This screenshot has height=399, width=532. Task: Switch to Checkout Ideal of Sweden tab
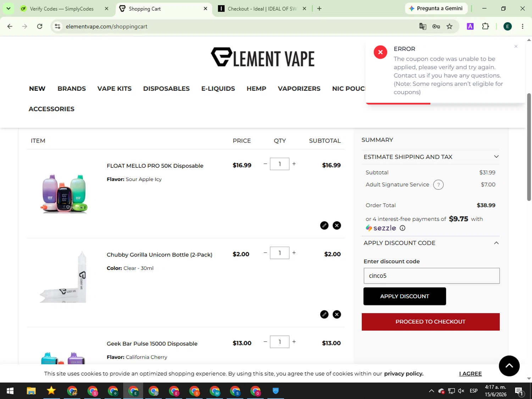click(262, 9)
